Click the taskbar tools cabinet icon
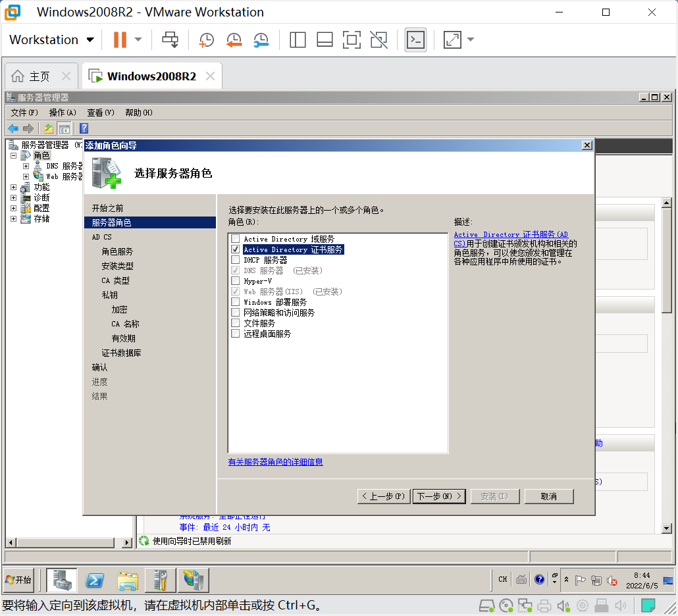 161,580
